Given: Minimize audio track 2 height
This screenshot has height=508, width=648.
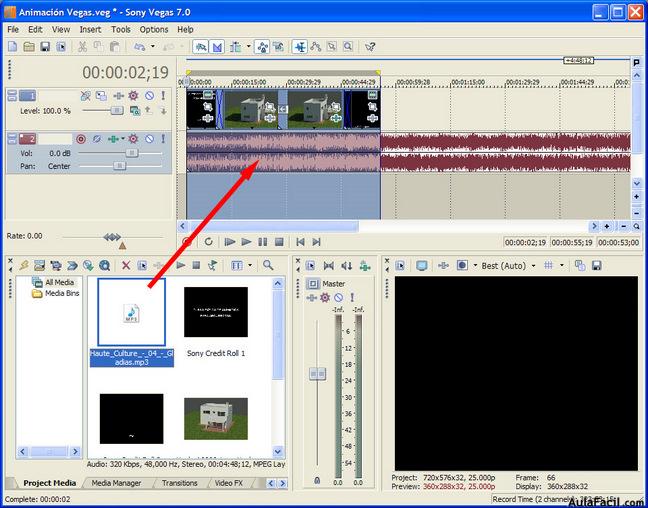Looking at the screenshot, I should pyautogui.click(x=12, y=136).
